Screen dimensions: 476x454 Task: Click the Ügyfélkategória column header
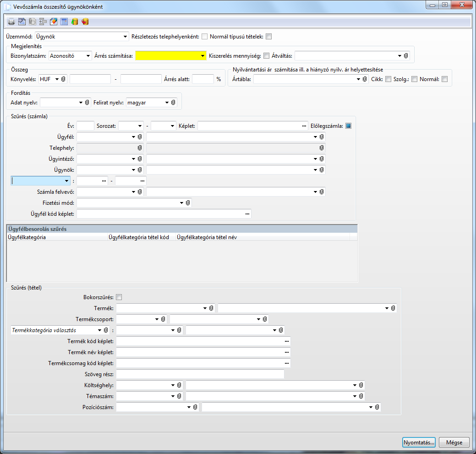coord(56,237)
